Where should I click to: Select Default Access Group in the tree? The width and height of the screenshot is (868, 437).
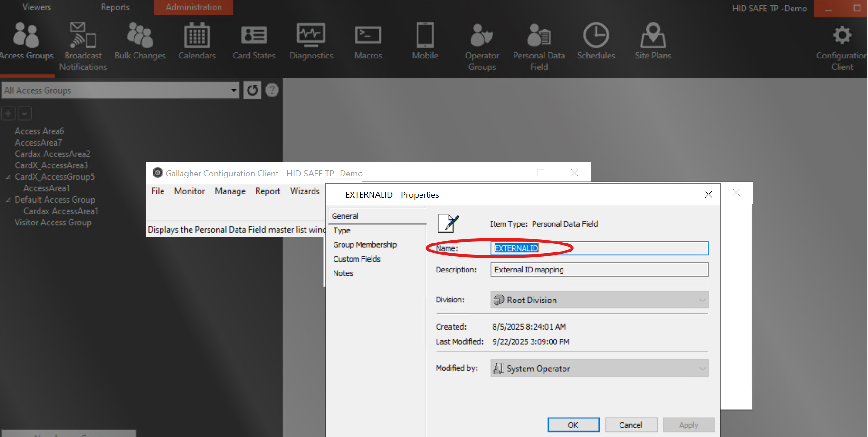[x=55, y=200]
